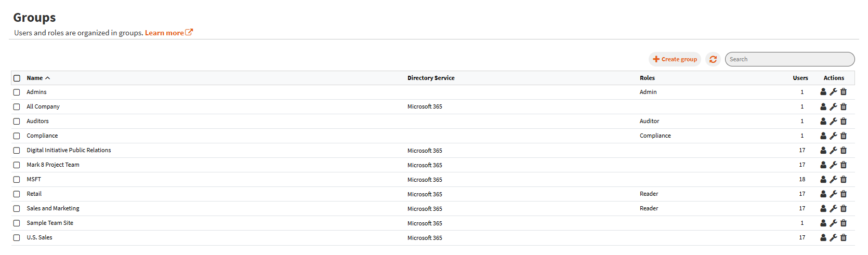Delete the U.S. Sales group
This screenshot has width=868, height=255.
pos(844,237)
